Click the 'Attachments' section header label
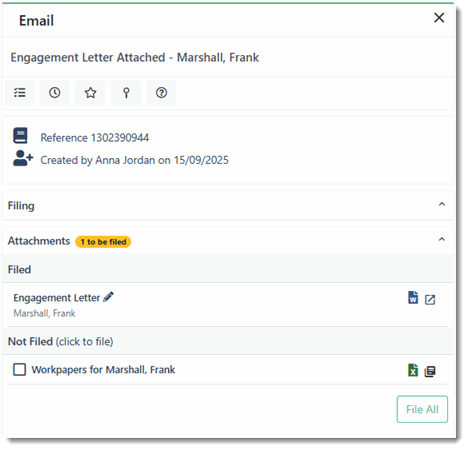 (39, 241)
